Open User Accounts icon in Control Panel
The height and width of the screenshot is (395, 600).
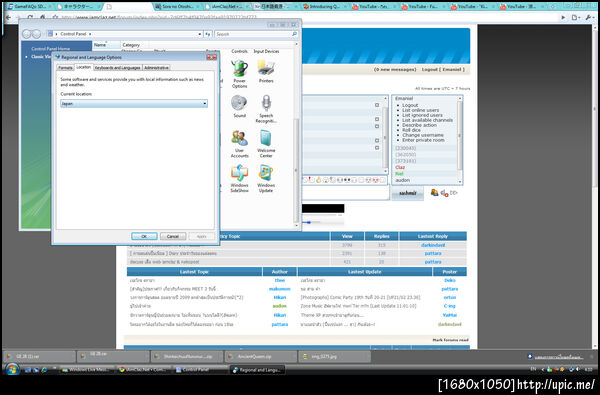(240, 144)
